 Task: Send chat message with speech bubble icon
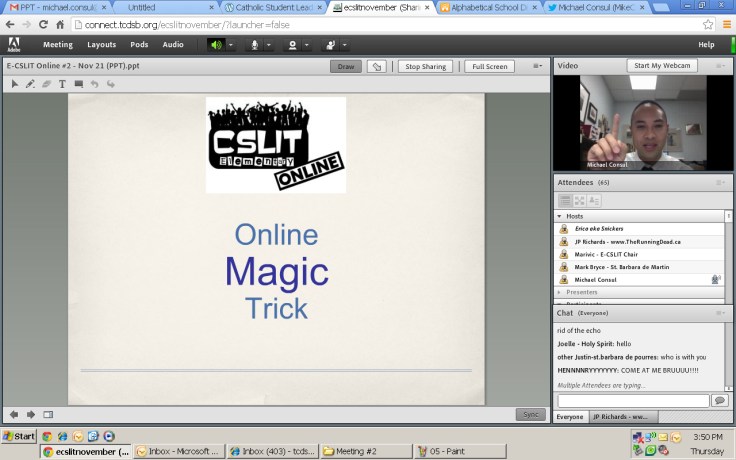[719, 400]
